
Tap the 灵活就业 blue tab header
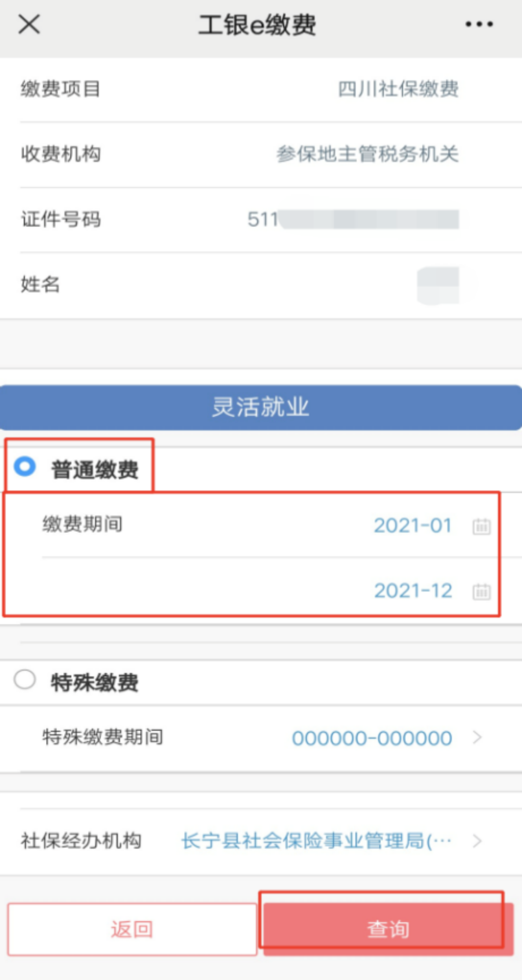point(261,407)
